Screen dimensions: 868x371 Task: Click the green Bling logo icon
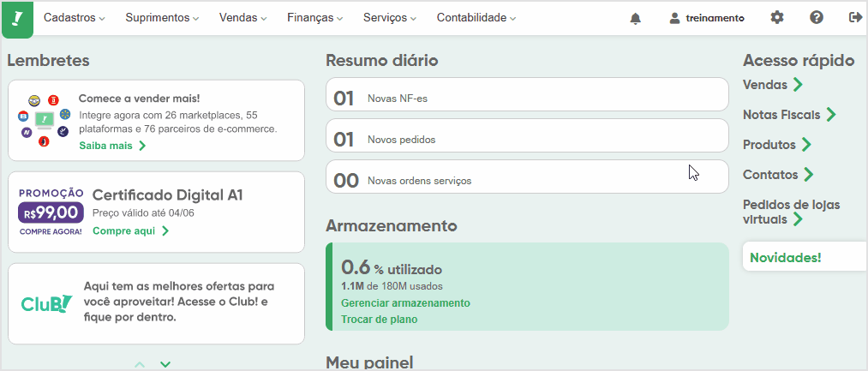pos(17,19)
